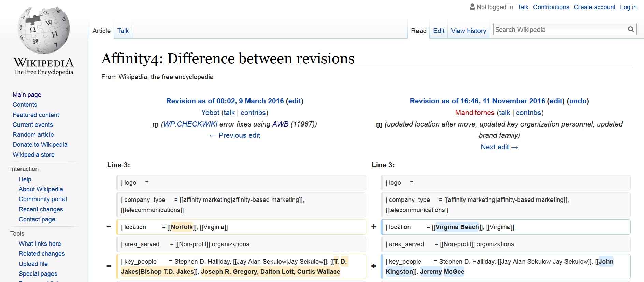The height and width of the screenshot is (282, 644).
Task: Open the View history tab
Action: point(468,31)
